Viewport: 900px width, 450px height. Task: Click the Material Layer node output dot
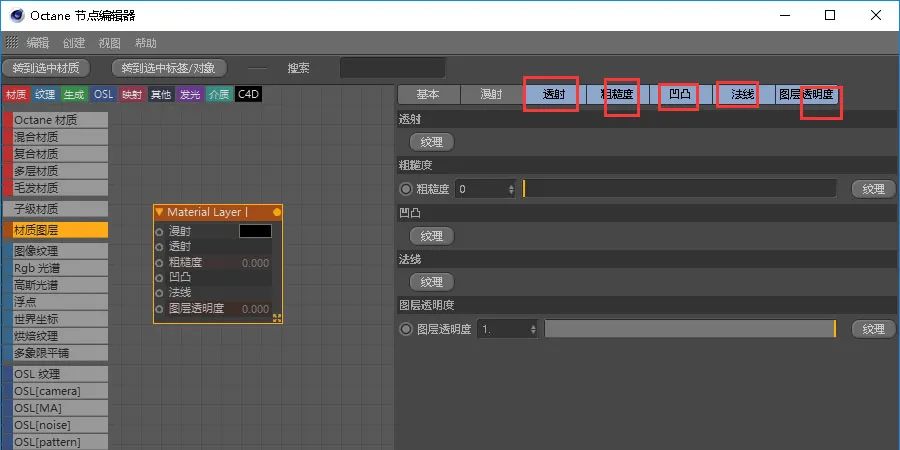(x=277, y=212)
